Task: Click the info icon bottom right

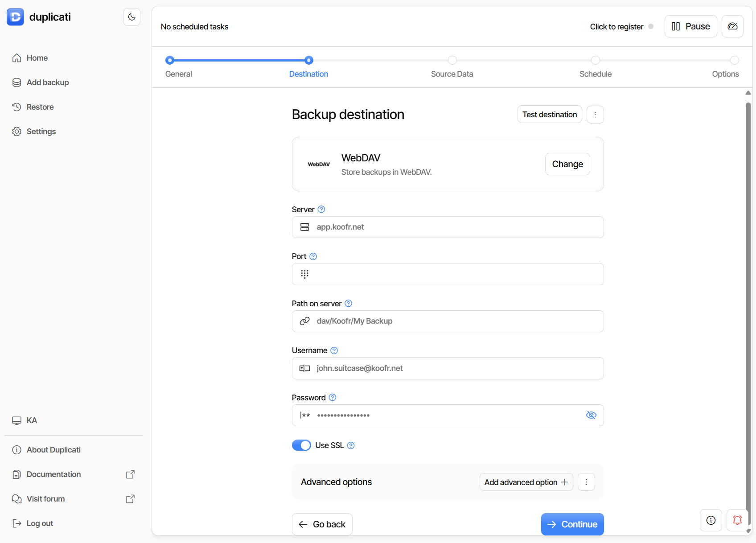Action: [711, 520]
